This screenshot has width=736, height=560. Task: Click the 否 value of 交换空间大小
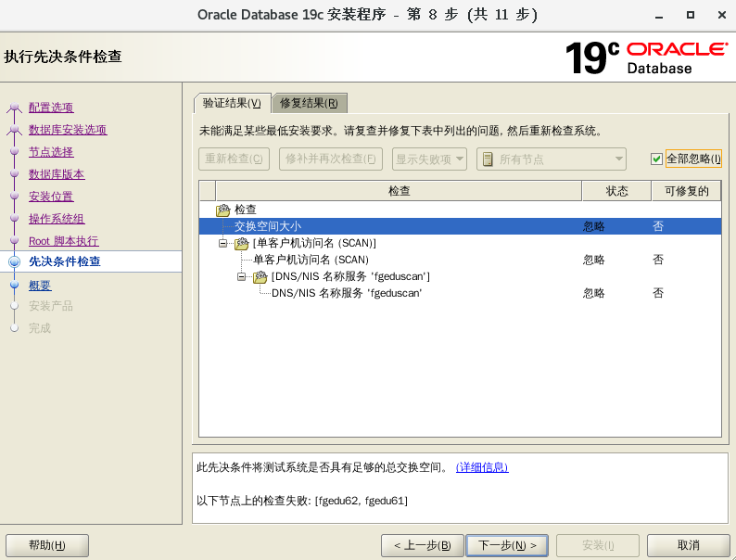pyautogui.click(x=658, y=227)
